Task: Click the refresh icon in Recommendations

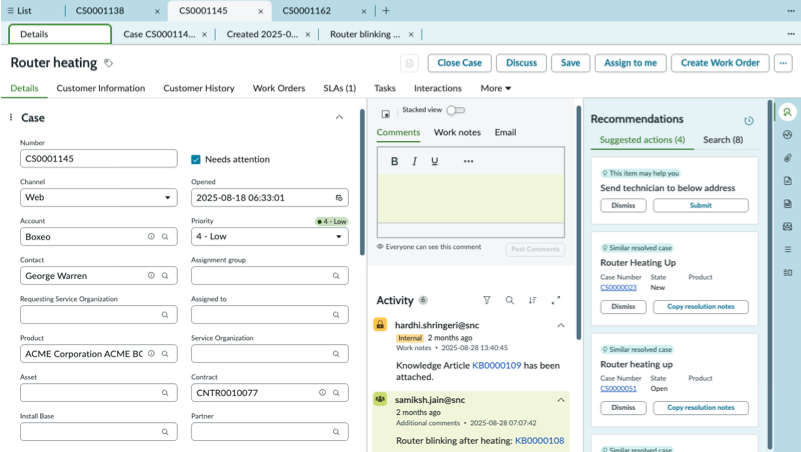Action: [x=749, y=121]
